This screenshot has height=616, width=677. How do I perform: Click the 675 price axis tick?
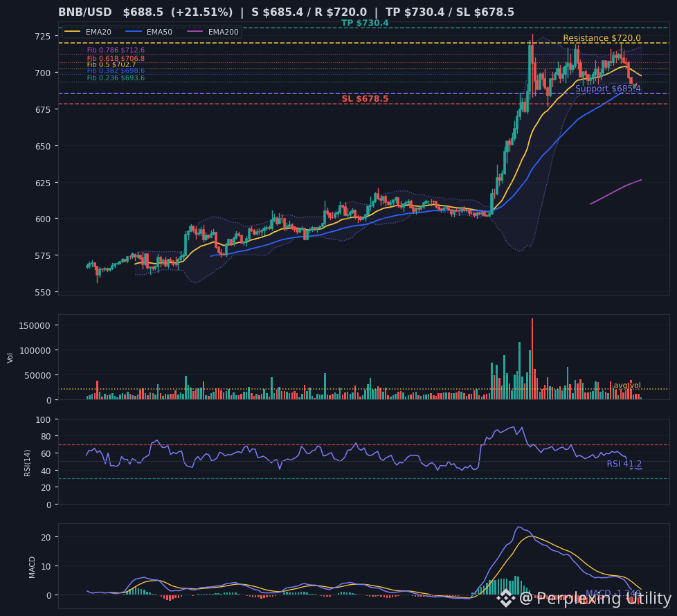[42, 109]
